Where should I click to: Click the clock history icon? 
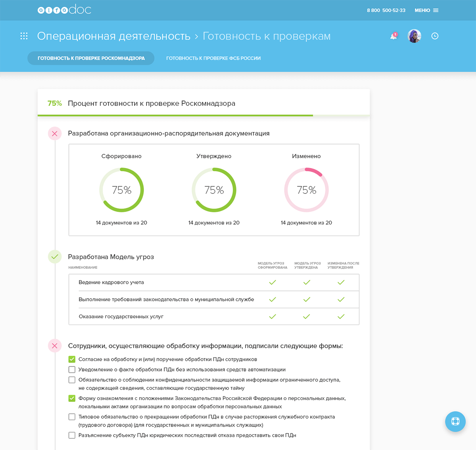pyautogui.click(x=435, y=36)
